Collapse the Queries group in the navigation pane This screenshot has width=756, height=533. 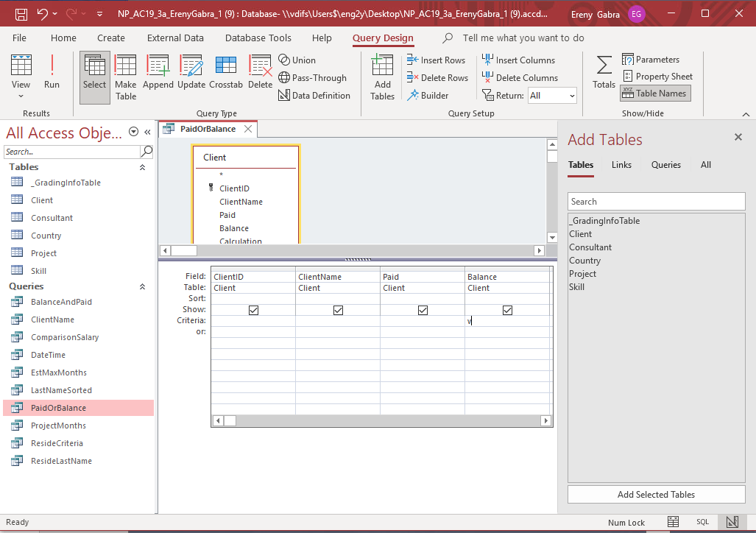pos(144,286)
